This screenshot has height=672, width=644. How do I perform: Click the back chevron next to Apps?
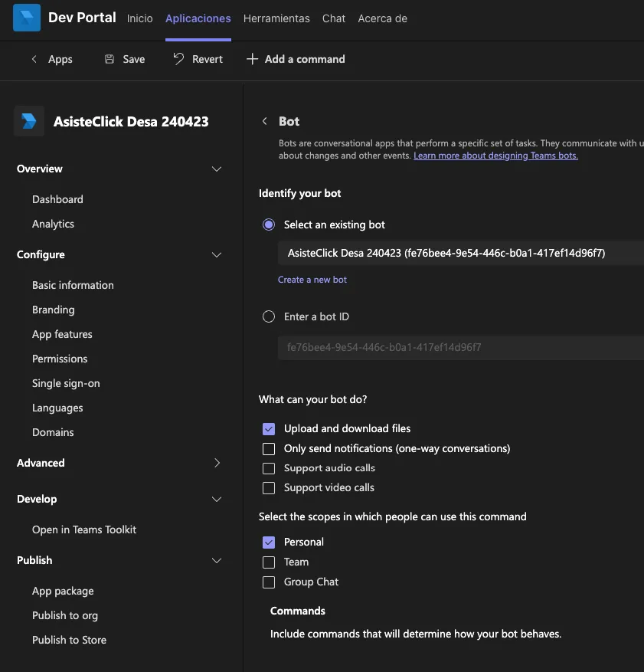34,59
